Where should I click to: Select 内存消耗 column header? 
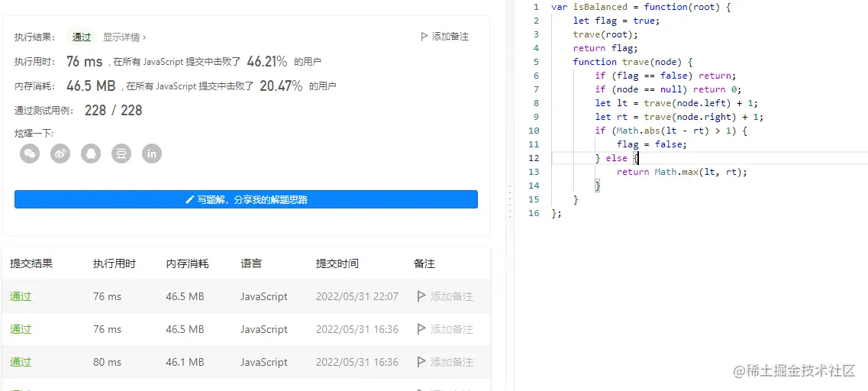[x=187, y=263]
